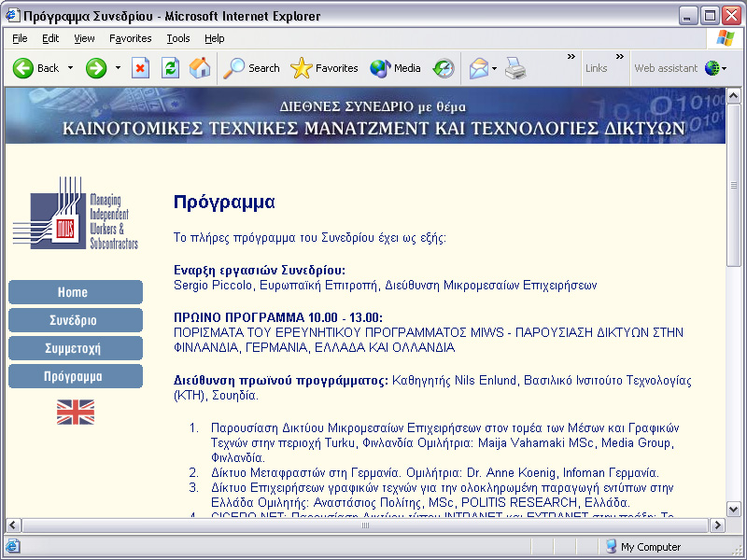
Task: Click 'Το πλήρες πρόγραμμα του Συνεδρίου' sentence
Action: [x=310, y=238]
